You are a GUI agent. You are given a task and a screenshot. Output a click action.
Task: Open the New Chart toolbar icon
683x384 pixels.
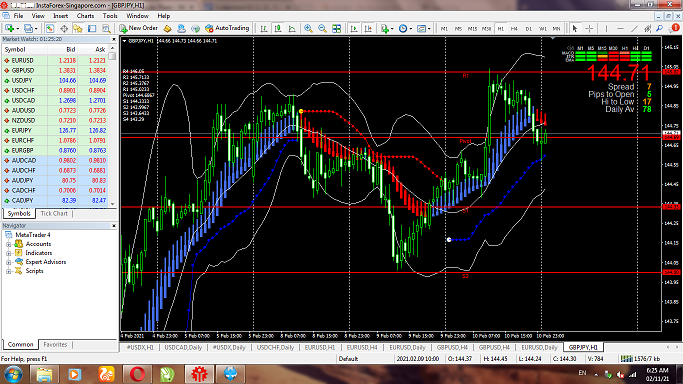[x=9, y=28]
